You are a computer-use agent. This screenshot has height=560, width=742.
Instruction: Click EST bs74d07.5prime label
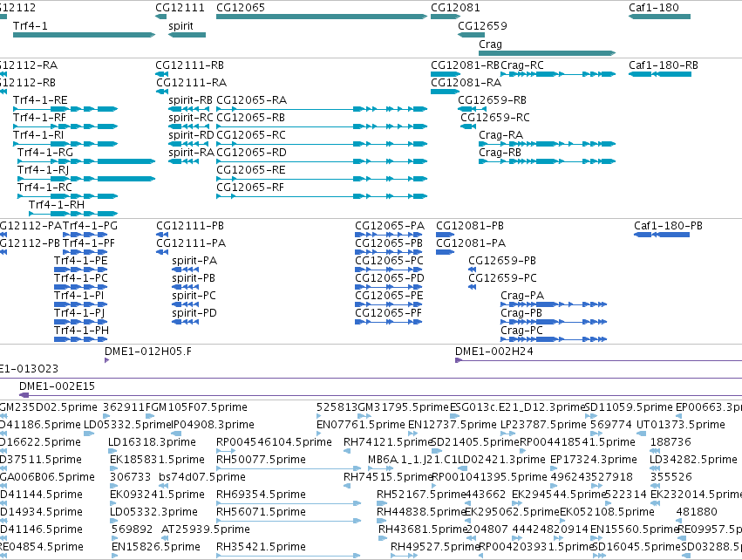tap(202, 477)
